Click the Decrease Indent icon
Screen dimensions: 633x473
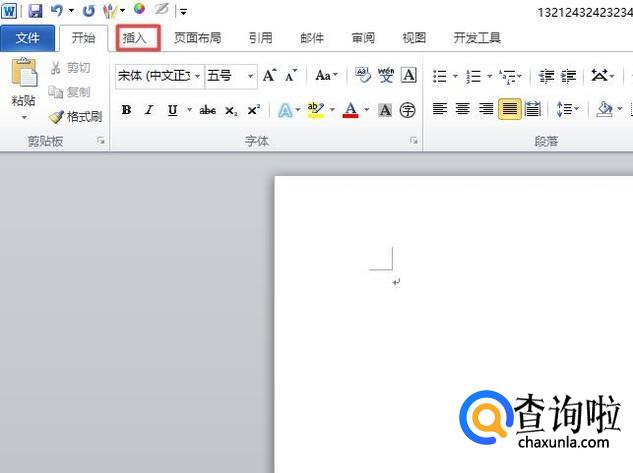(546, 75)
